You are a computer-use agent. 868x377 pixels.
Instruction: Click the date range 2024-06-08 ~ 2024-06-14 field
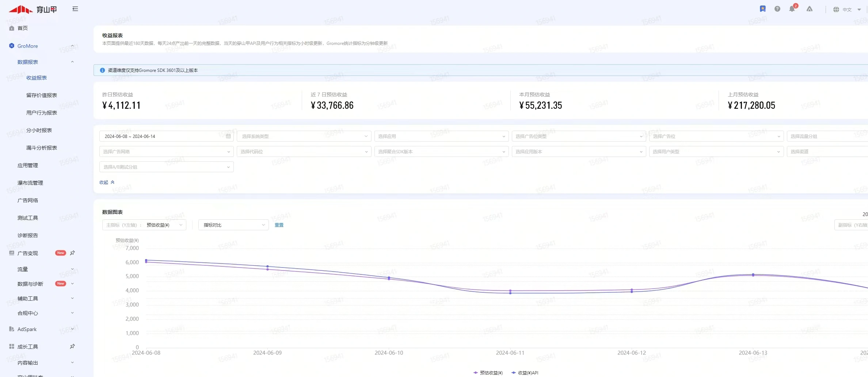[x=167, y=136]
